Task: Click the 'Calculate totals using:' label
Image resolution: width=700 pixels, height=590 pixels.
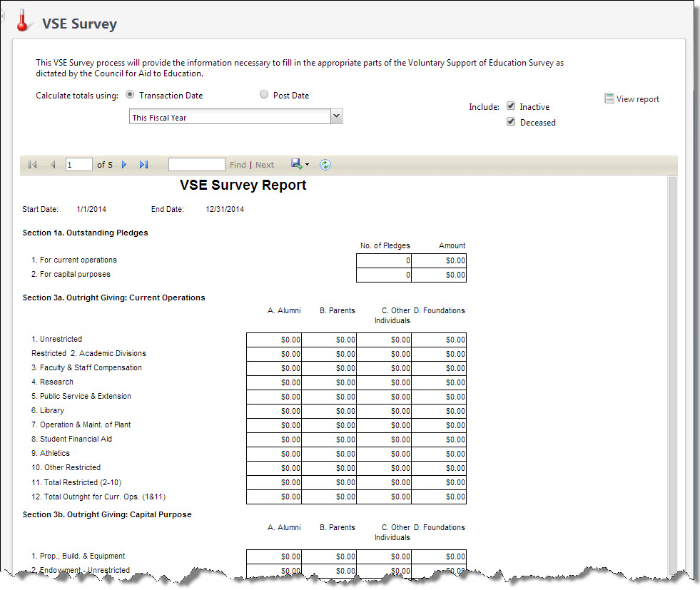Action: (x=77, y=96)
